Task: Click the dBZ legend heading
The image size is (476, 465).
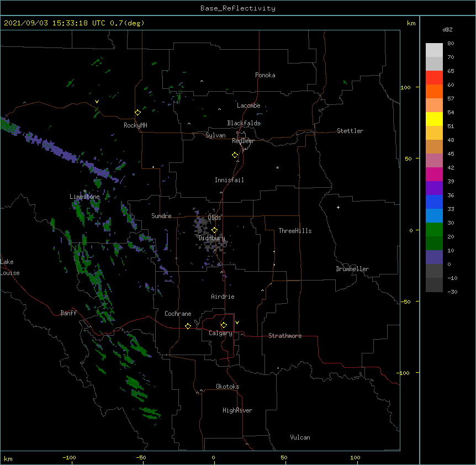Action: tap(447, 30)
